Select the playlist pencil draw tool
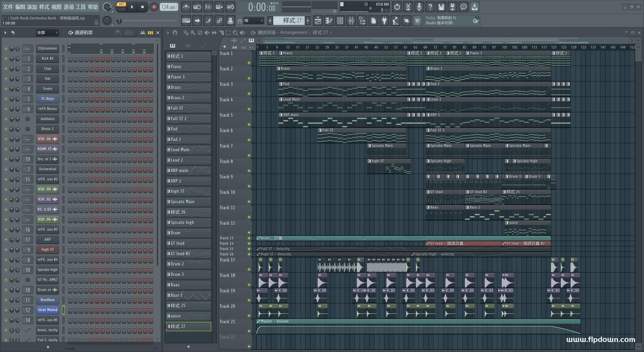This screenshot has height=352, width=644. point(186,33)
